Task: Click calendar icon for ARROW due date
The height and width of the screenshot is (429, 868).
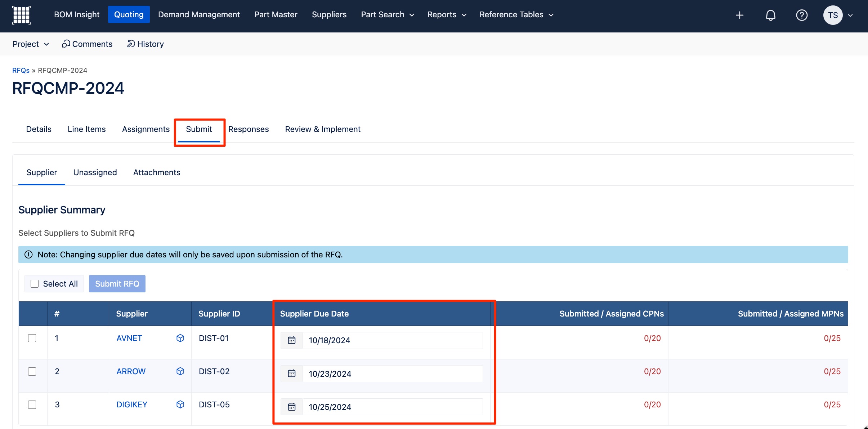Action: 292,373
